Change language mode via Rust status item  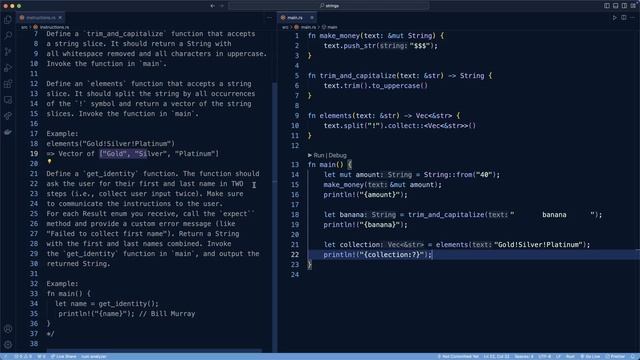tap(570, 356)
